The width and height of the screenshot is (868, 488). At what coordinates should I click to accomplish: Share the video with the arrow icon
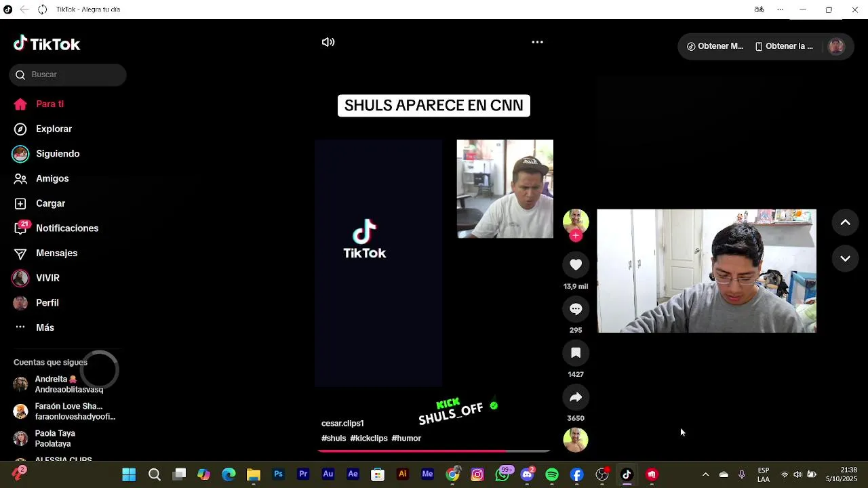click(x=576, y=397)
